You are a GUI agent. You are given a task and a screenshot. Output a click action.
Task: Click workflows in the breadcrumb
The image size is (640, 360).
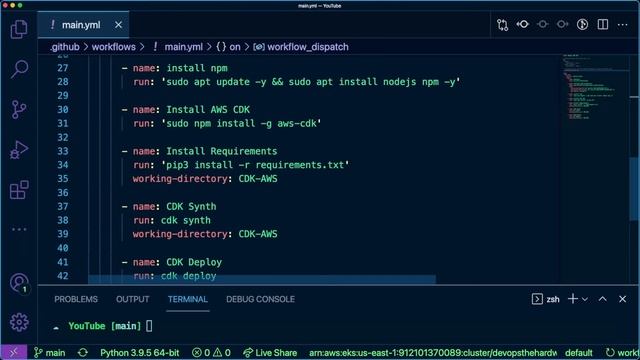tap(113, 47)
